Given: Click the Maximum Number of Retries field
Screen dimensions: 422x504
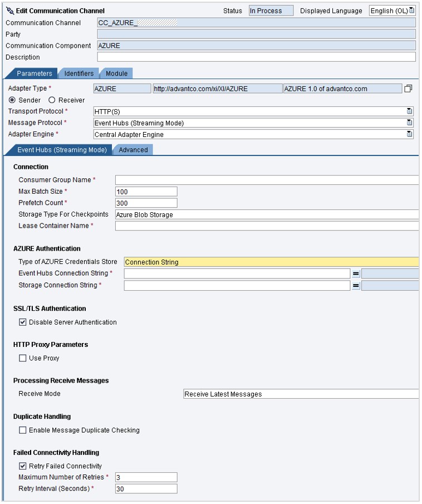Looking at the screenshot, I should [x=146, y=477].
